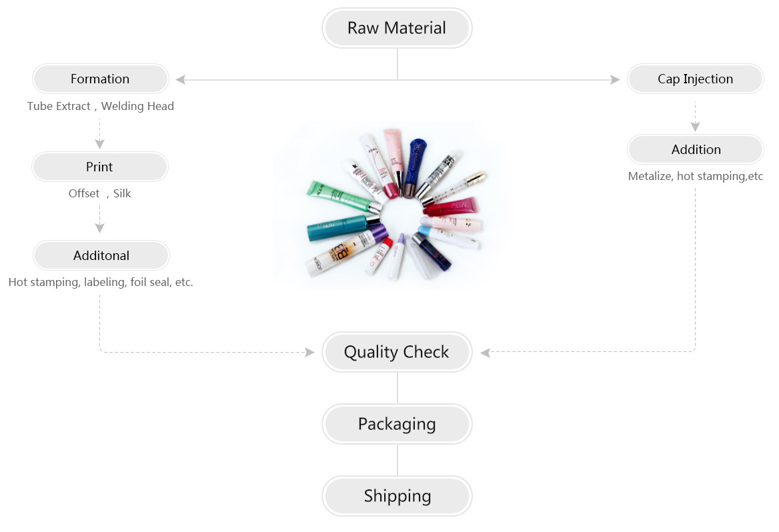Screen dimensions: 779x532
Task: Click the Offset, Silk caption
Action: (100, 194)
